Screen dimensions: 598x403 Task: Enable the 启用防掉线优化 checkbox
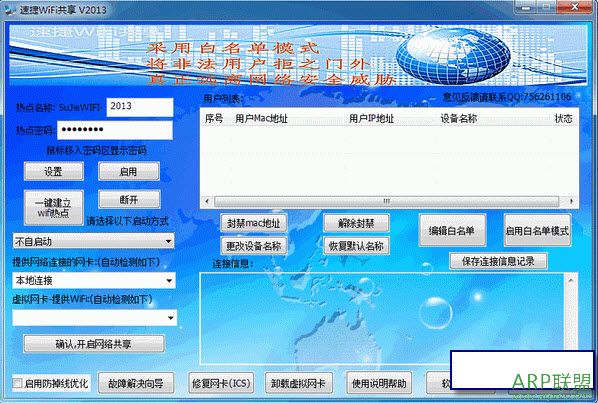pos(17,383)
